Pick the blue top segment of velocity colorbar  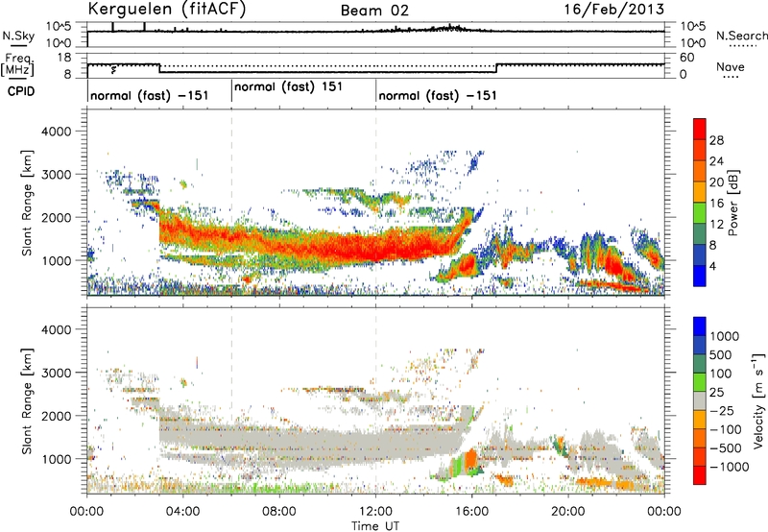tap(700, 326)
